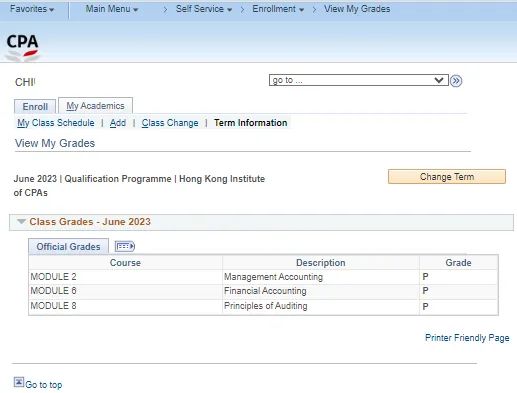Click the CPA logo

pos(22,47)
